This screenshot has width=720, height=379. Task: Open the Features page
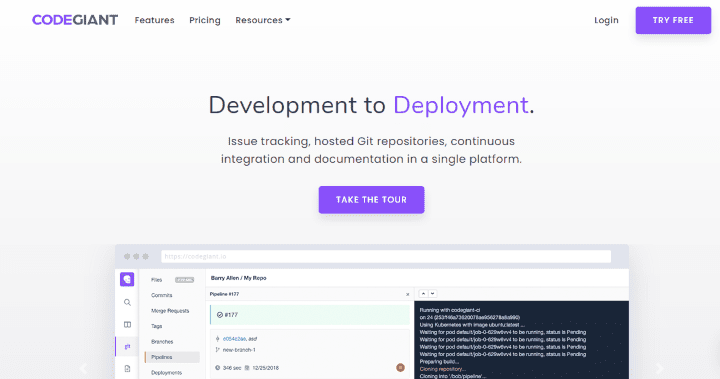click(x=154, y=20)
